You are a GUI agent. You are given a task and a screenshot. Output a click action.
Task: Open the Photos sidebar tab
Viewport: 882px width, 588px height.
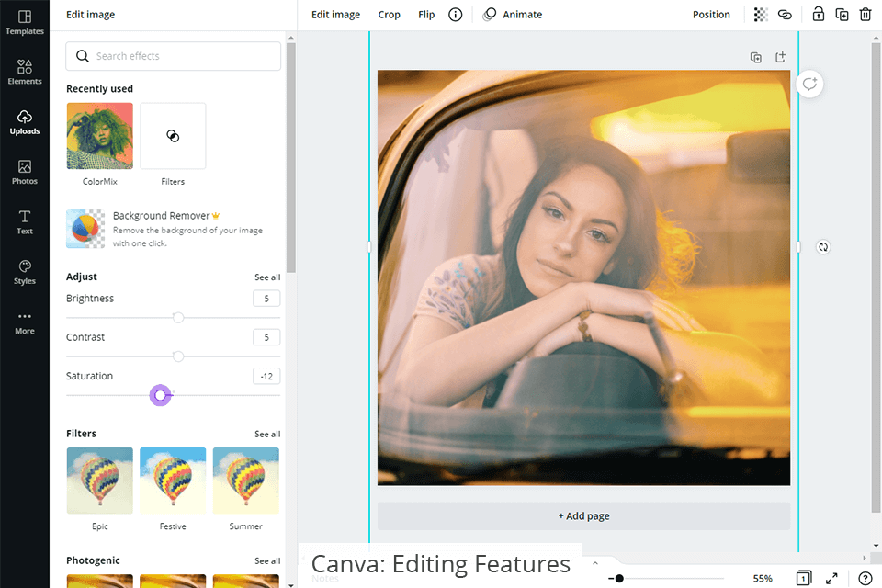(x=25, y=172)
